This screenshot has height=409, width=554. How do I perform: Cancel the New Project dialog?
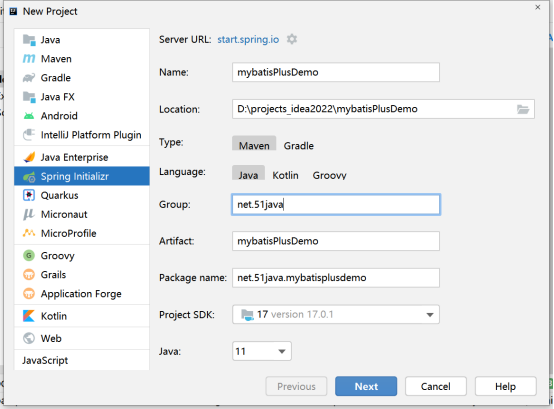click(436, 386)
